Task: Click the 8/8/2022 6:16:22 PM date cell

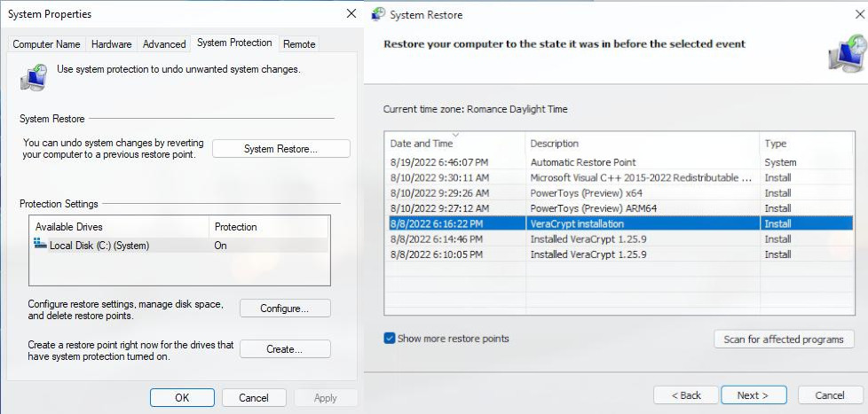Action: pos(436,224)
